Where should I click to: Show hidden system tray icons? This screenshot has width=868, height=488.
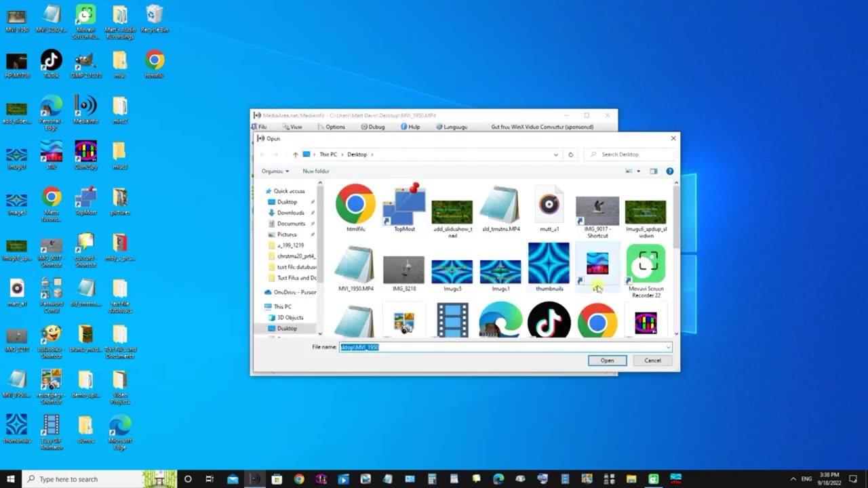click(793, 479)
